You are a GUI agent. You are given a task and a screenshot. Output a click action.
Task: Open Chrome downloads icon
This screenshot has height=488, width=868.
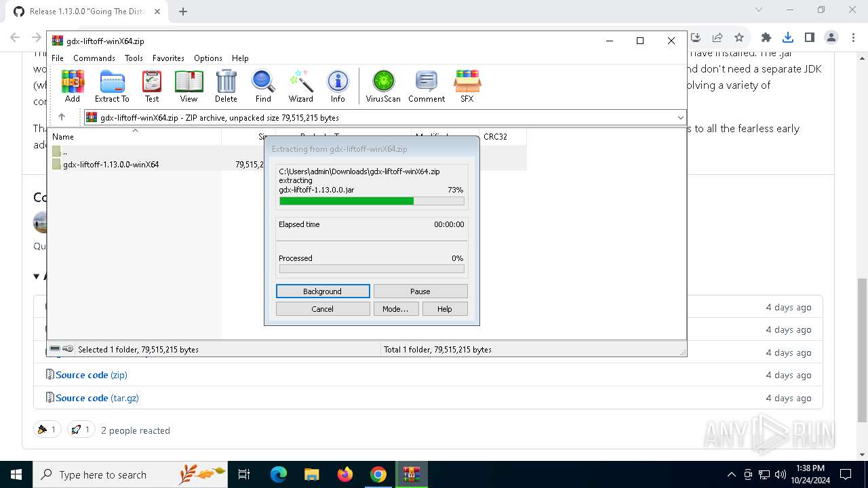click(788, 37)
